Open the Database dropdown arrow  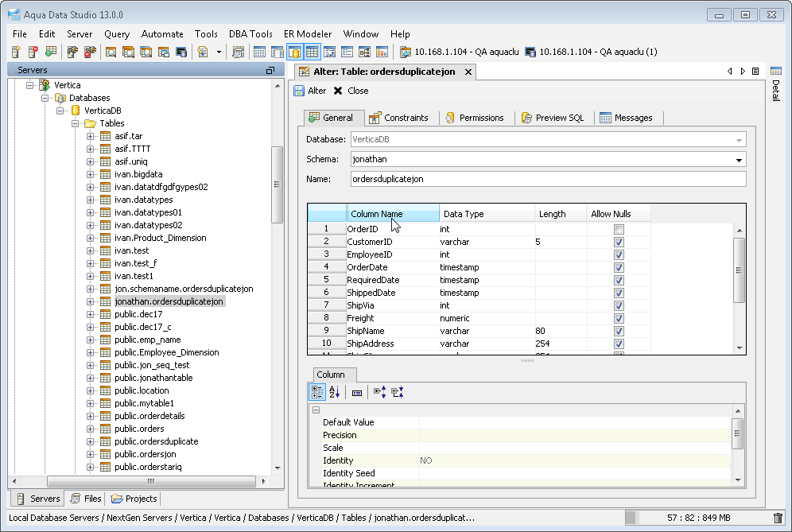[x=739, y=140]
